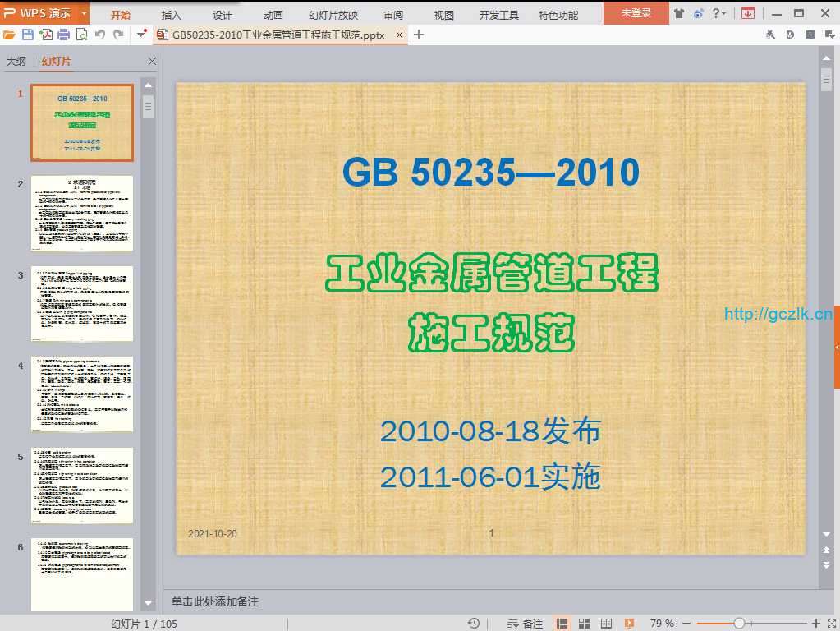Viewport: 840px width, 631px height.
Task: Click the zoom slider handle
Action: coord(740,624)
